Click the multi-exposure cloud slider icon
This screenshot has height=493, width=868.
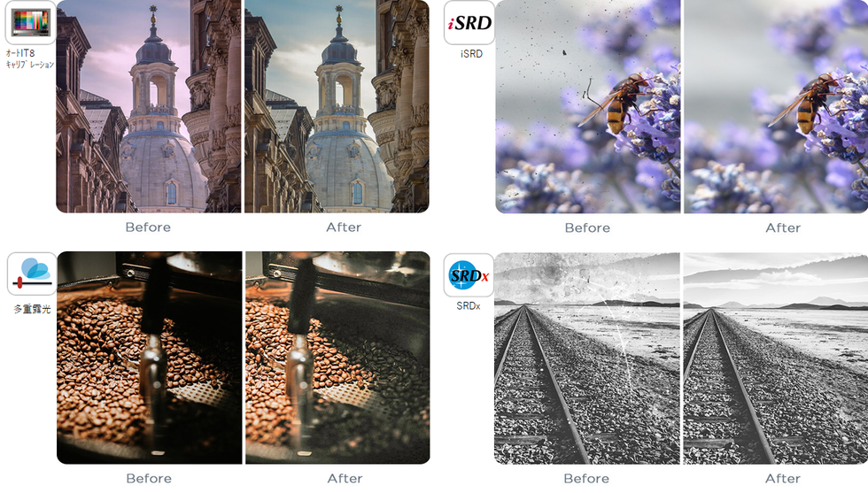tap(32, 273)
